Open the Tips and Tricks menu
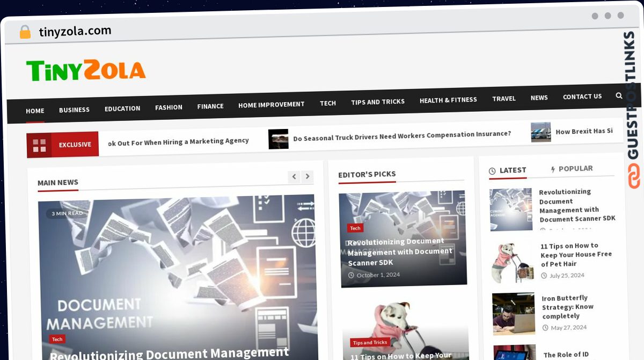 tap(378, 102)
